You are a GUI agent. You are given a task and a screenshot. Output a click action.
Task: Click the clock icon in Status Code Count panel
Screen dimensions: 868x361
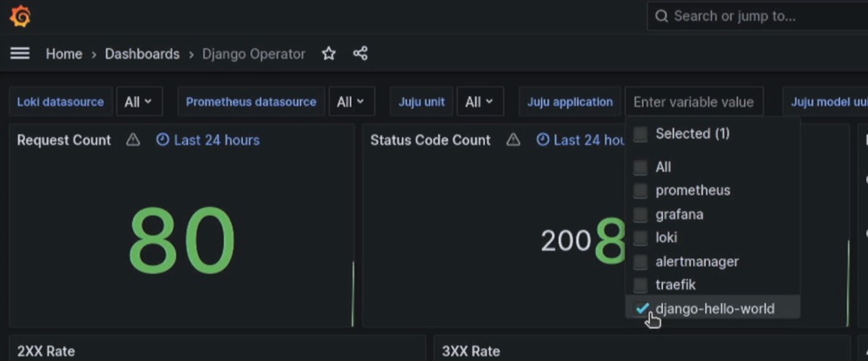click(x=543, y=140)
